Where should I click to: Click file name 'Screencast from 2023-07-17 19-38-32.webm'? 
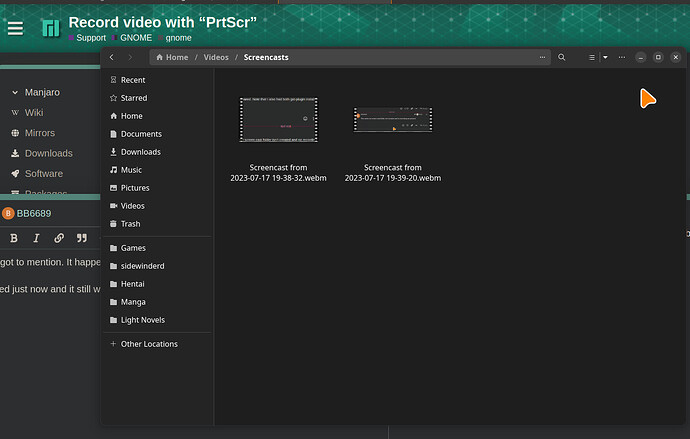[279, 173]
